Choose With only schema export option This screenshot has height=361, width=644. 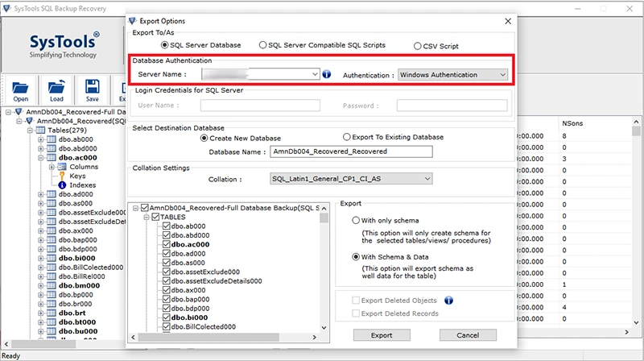tap(356, 220)
